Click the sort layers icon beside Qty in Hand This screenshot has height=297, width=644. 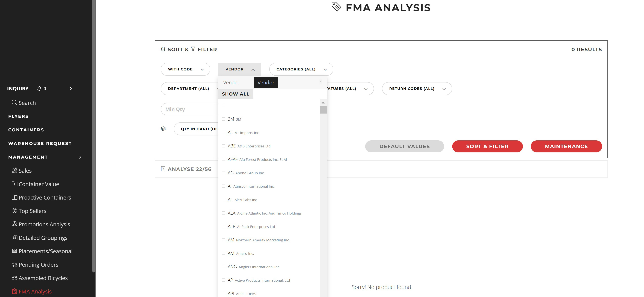pos(163,129)
